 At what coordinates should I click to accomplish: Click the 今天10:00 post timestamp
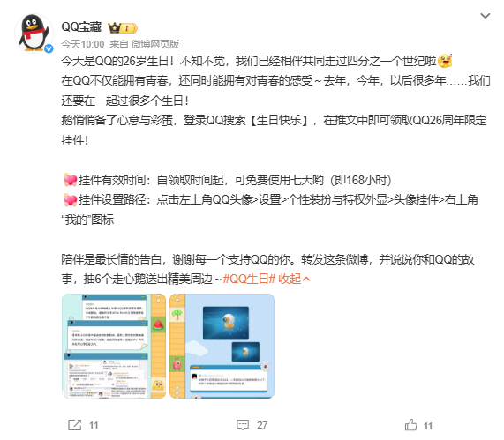pyautogui.click(x=83, y=44)
